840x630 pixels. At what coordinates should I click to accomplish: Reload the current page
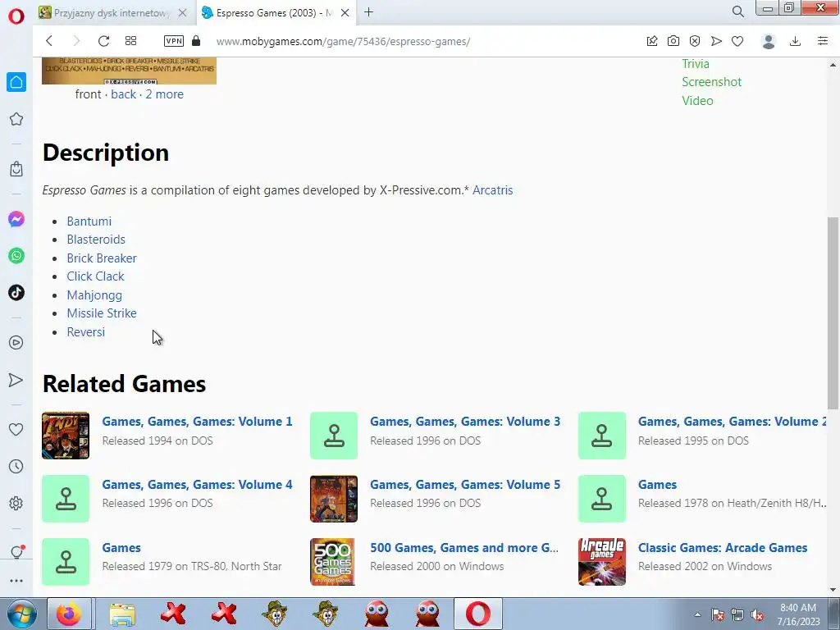[x=103, y=41]
